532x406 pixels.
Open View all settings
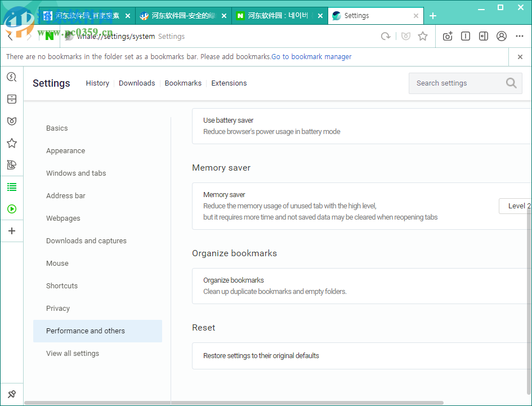pos(98,354)
